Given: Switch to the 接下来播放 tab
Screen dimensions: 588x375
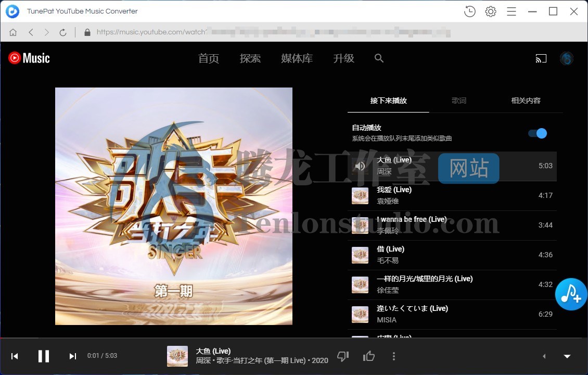Looking at the screenshot, I should pyautogui.click(x=389, y=101).
